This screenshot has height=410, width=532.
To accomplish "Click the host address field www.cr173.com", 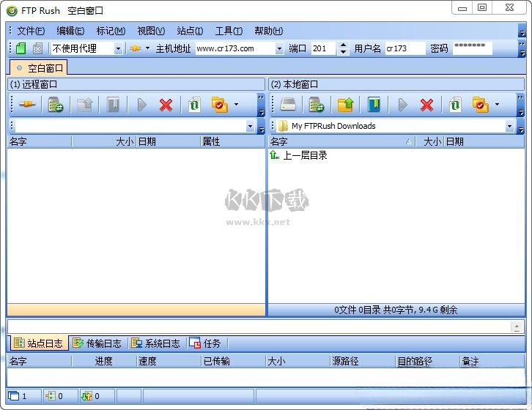I will pyautogui.click(x=235, y=48).
